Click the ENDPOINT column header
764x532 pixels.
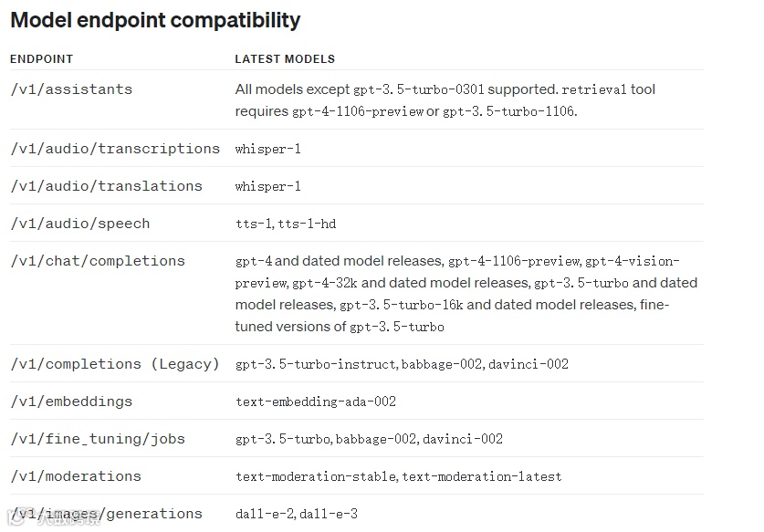click(41, 59)
